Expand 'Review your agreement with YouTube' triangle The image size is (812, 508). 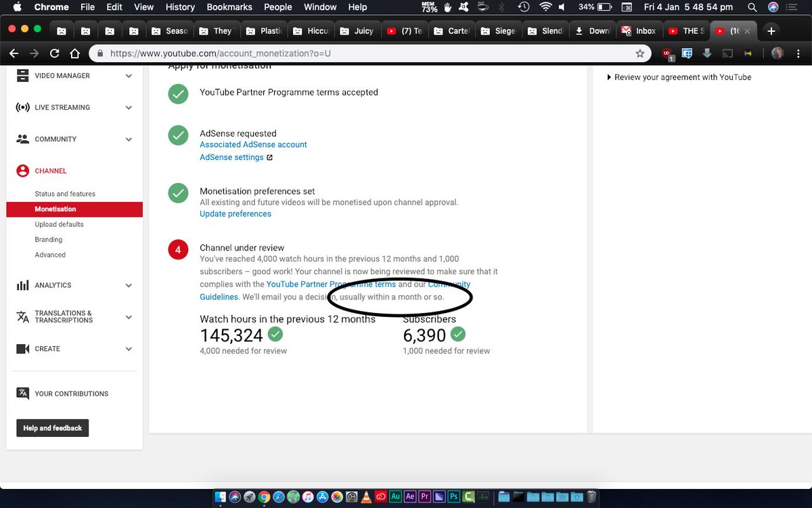pos(609,77)
